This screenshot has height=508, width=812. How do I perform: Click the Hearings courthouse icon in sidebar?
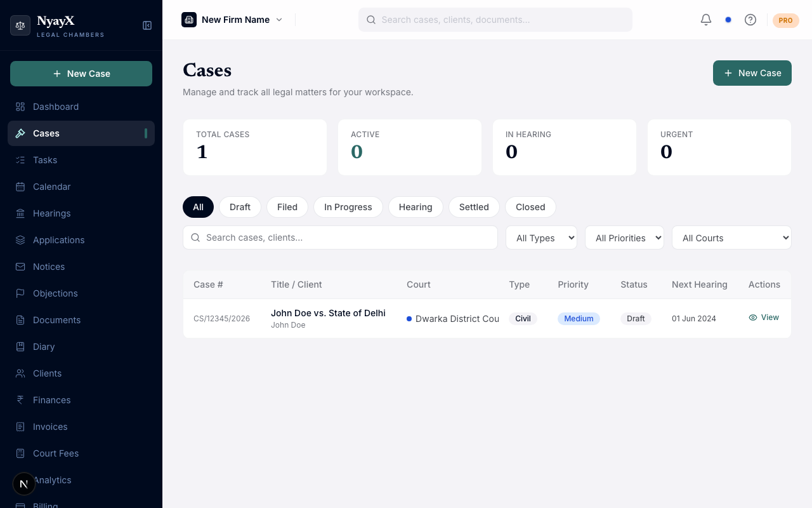[x=20, y=213]
